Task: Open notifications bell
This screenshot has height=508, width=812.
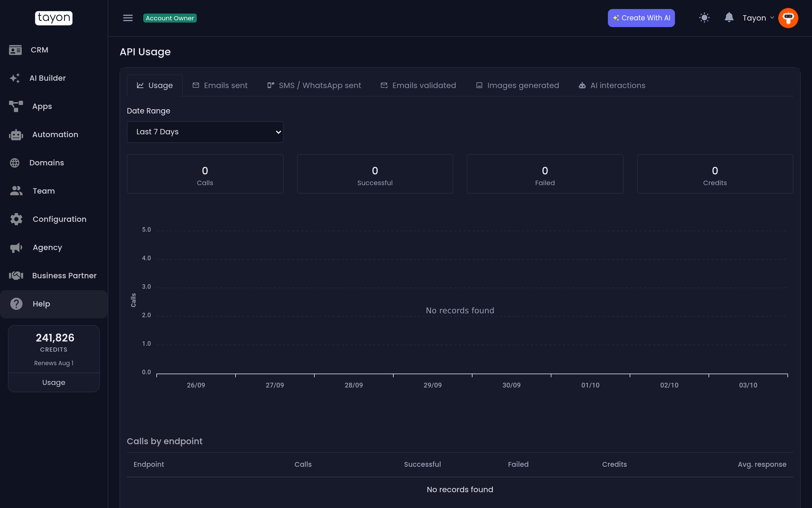Action: tap(729, 17)
